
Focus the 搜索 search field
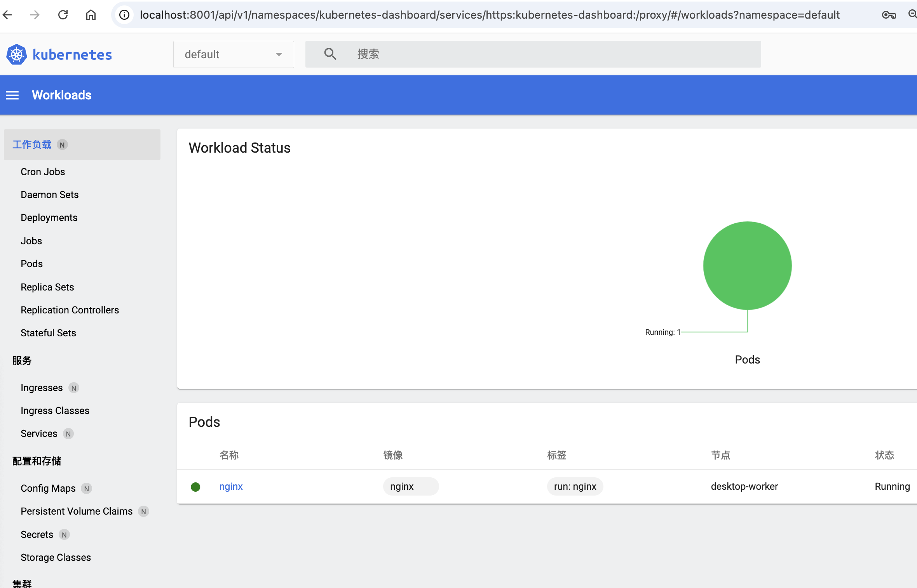544,54
